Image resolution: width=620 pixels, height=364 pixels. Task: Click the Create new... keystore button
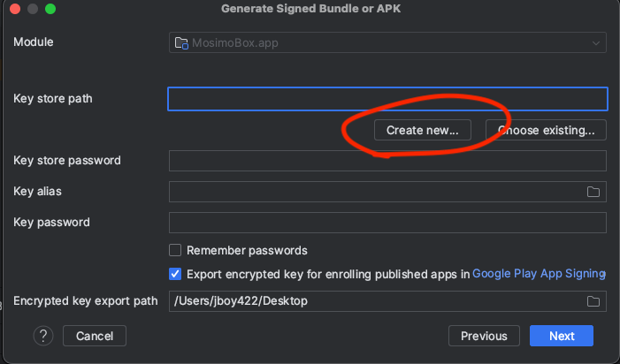pos(423,130)
